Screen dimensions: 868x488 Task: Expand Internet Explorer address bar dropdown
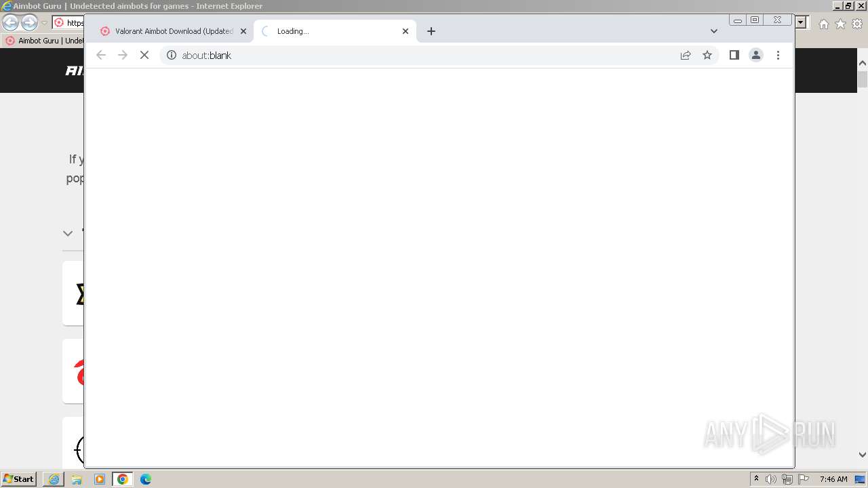pyautogui.click(x=801, y=22)
